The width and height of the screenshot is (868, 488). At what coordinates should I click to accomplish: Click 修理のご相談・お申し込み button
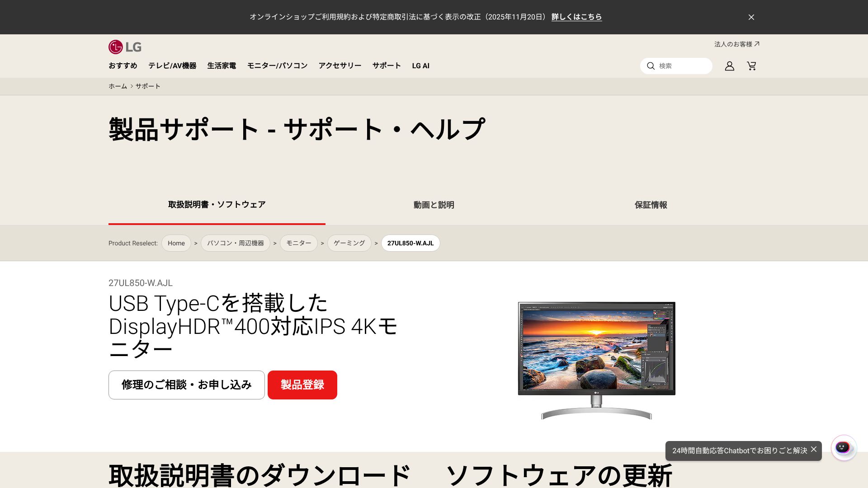(187, 385)
